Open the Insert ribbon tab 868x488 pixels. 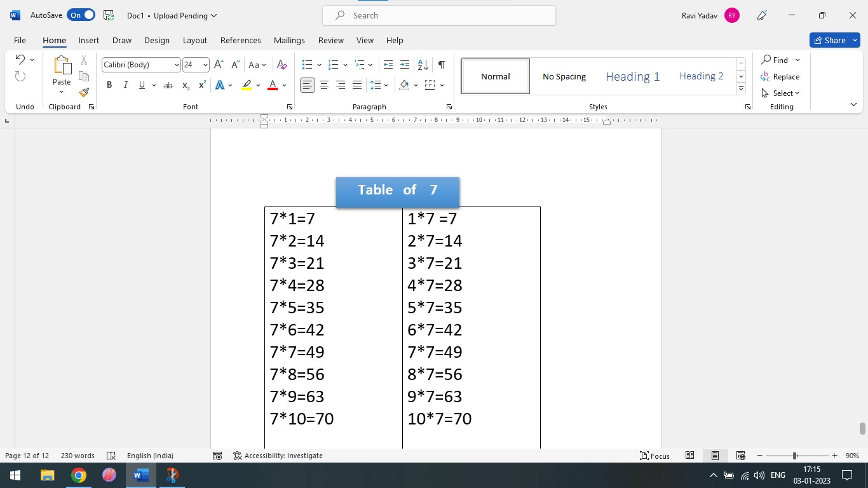coord(88,40)
